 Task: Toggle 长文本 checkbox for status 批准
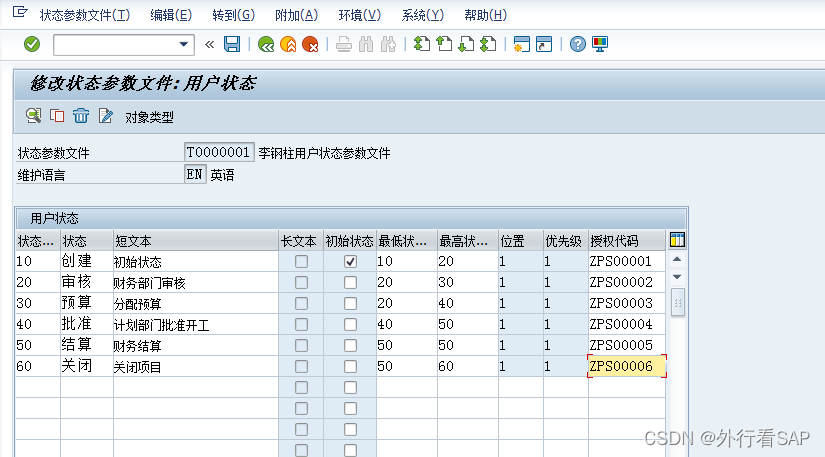coord(301,324)
